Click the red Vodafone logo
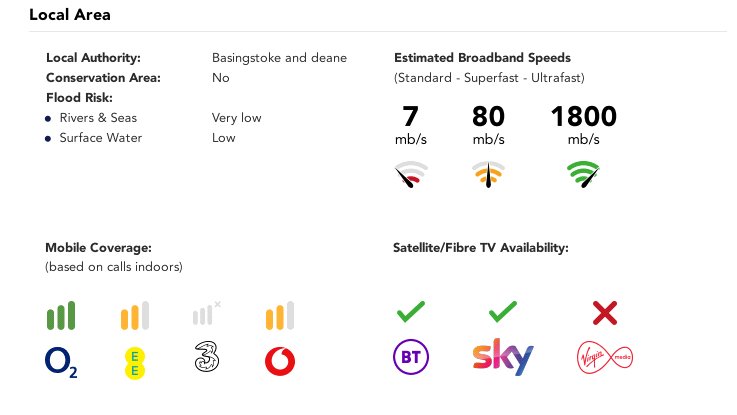Viewport: 737px width, 415px height. 280,361
